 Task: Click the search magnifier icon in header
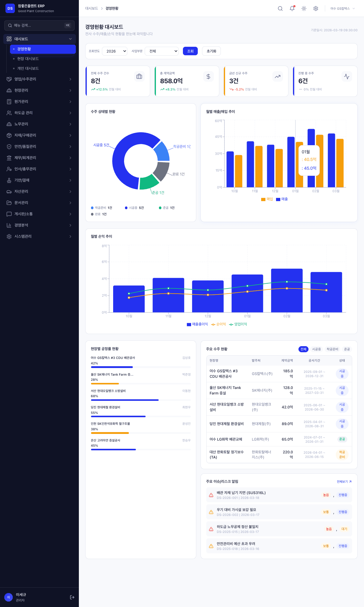[280, 9]
